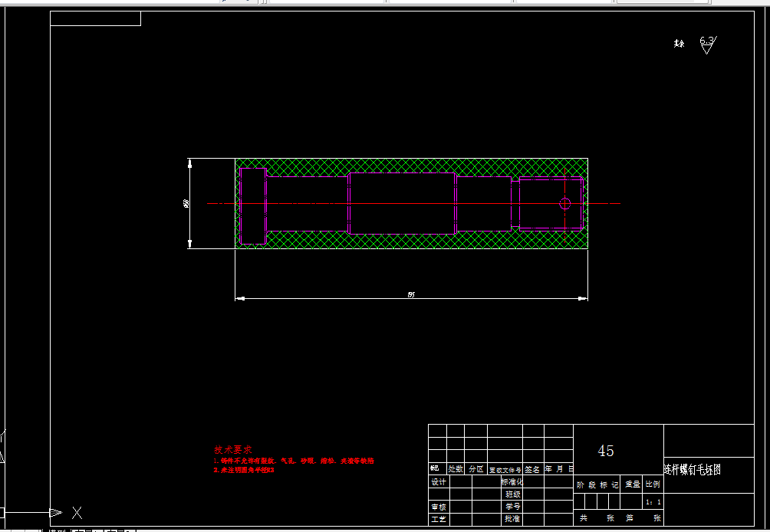Click the "工艺" label in title block
Viewport: 770px width, 532px height.
tap(439, 519)
